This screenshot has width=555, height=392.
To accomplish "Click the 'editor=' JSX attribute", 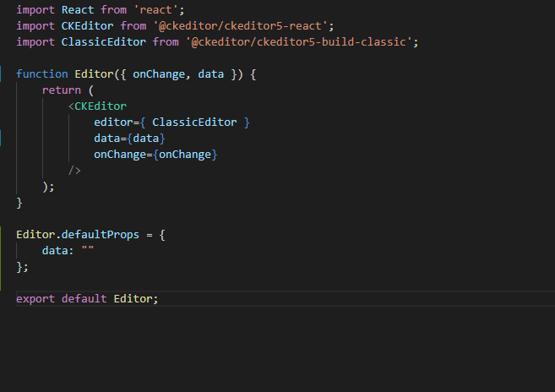I will click(117, 122).
